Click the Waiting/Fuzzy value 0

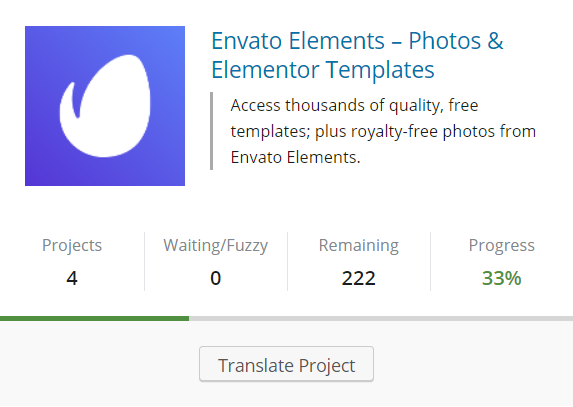coord(216,278)
